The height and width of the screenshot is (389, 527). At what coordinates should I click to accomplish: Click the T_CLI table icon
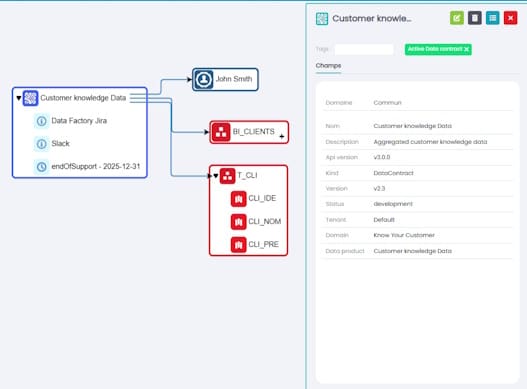point(228,176)
